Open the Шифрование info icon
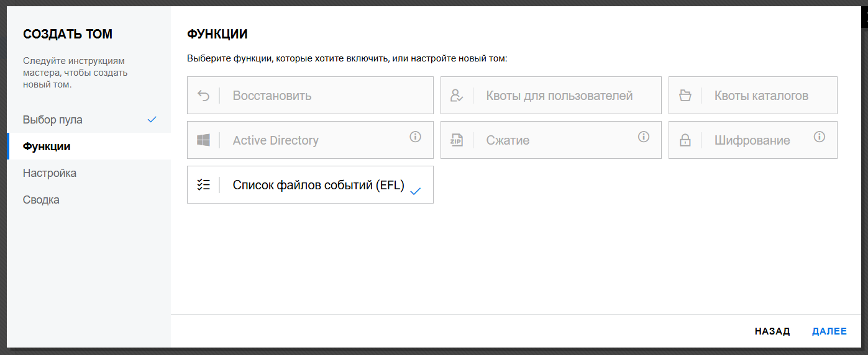This screenshot has width=868, height=355. tap(820, 137)
